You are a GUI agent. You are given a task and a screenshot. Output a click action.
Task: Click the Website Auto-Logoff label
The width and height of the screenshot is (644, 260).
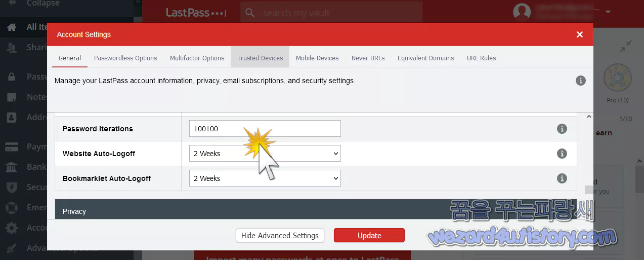99,154
